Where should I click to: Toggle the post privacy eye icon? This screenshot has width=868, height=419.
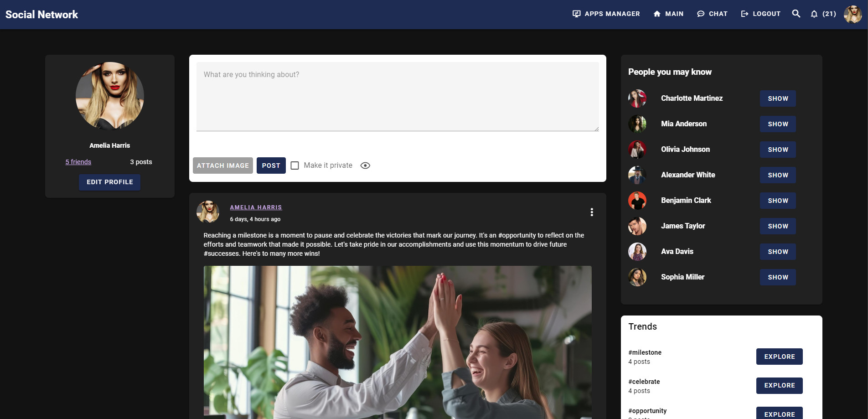tap(365, 165)
